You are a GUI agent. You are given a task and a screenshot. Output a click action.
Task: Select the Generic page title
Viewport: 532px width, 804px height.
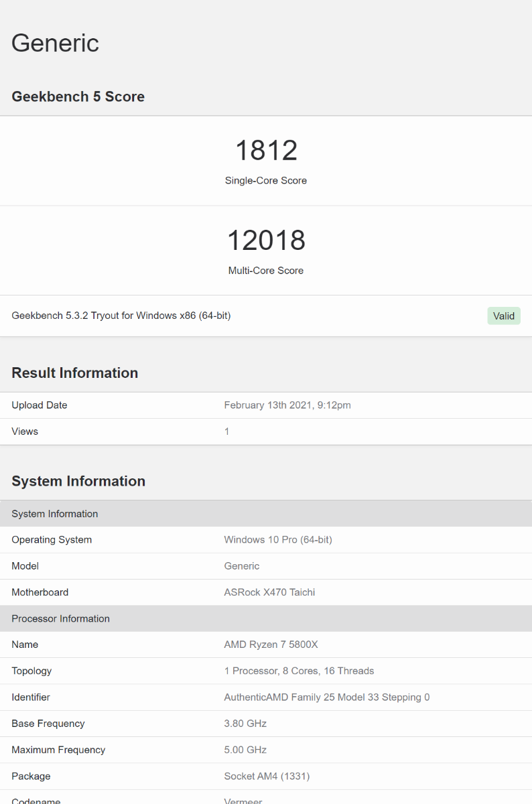point(56,43)
